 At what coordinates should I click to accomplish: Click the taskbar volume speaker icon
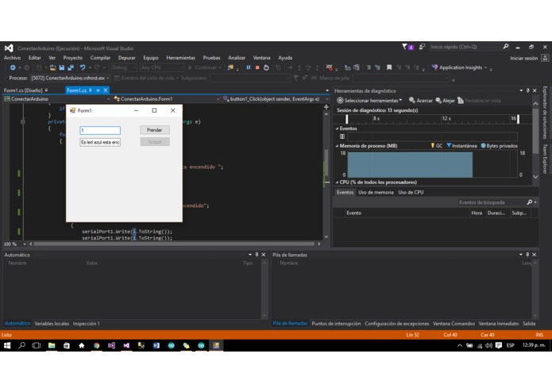(x=489, y=346)
